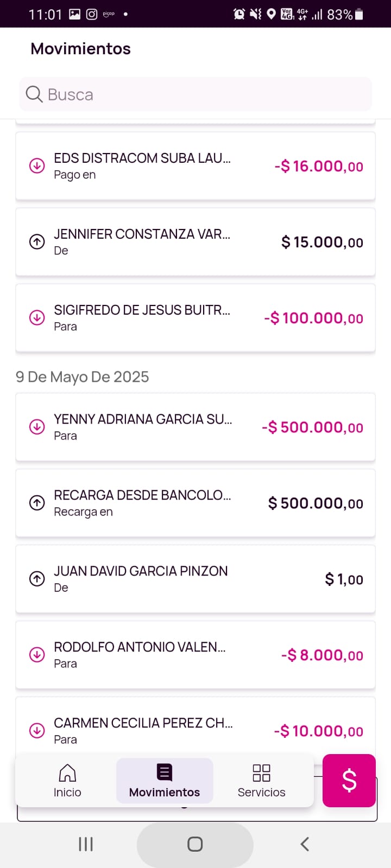The height and width of the screenshot is (868, 391).
Task: Tap the -$100.000,00 amount
Action: pos(313,318)
